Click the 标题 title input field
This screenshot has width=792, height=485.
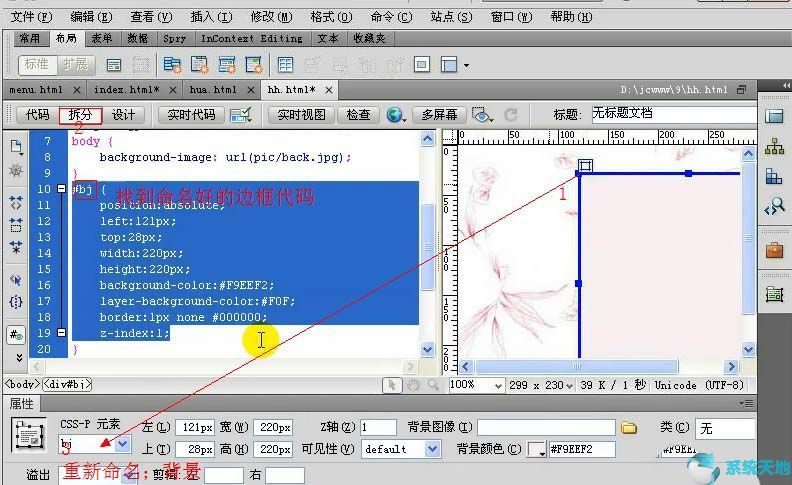(674, 114)
